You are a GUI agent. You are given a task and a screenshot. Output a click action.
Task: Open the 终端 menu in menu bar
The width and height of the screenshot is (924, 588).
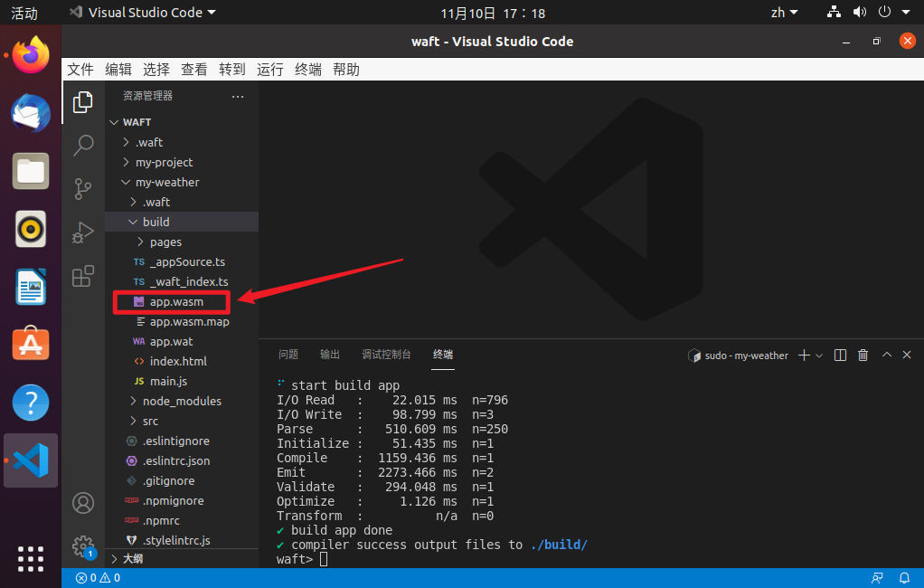pyautogui.click(x=308, y=70)
